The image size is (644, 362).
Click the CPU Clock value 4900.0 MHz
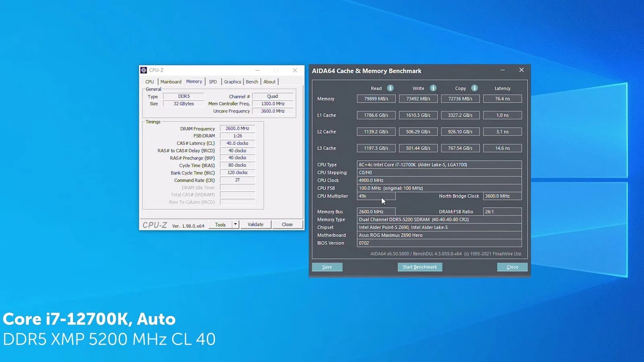point(439,180)
